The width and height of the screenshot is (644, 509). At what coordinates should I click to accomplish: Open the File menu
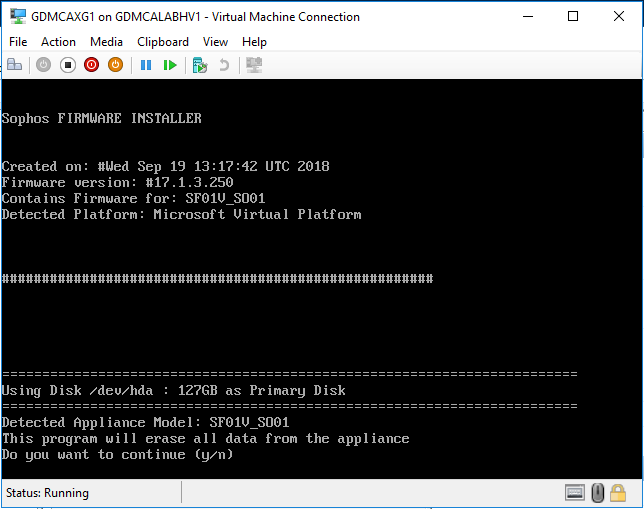point(18,42)
